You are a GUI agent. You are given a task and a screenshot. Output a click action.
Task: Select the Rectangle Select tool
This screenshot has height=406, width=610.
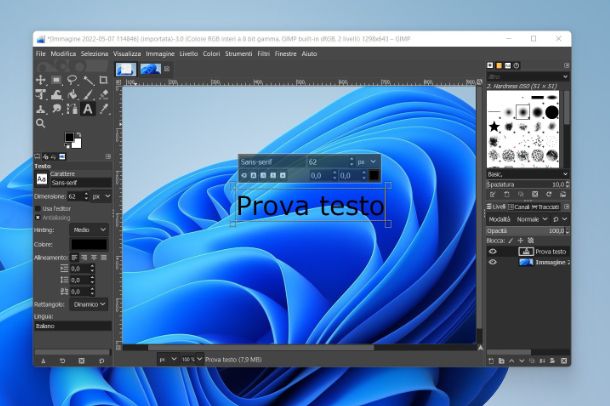tap(56, 80)
